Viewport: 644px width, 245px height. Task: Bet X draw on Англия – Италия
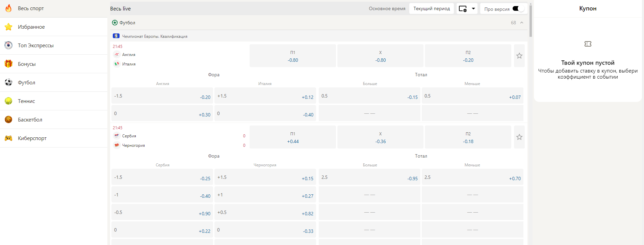pos(380,56)
